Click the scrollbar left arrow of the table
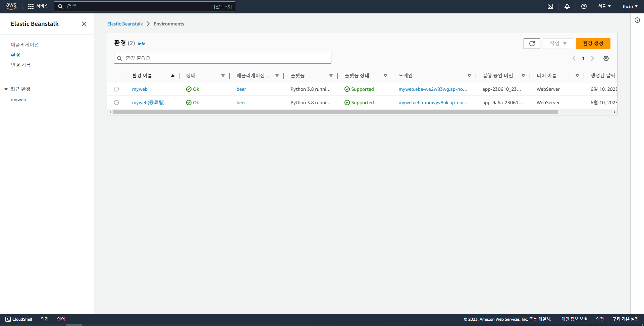The height and width of the screenshot is (326, 644). pyautogui.click(x=110, y=112)
